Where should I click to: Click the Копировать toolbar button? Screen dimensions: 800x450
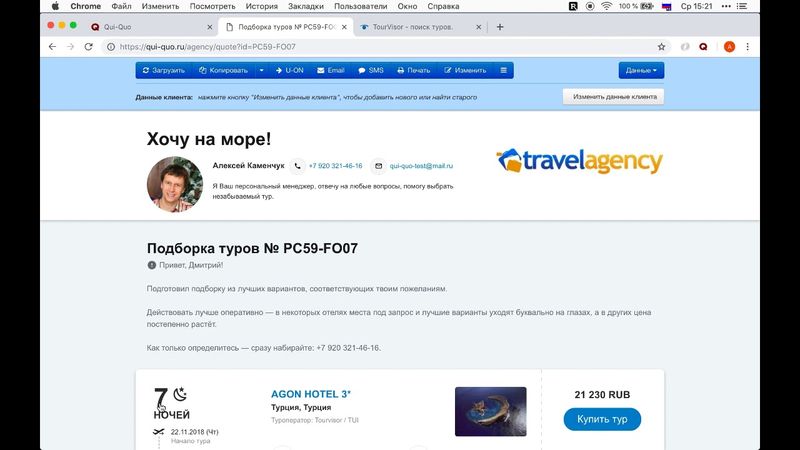pos(223,70)
